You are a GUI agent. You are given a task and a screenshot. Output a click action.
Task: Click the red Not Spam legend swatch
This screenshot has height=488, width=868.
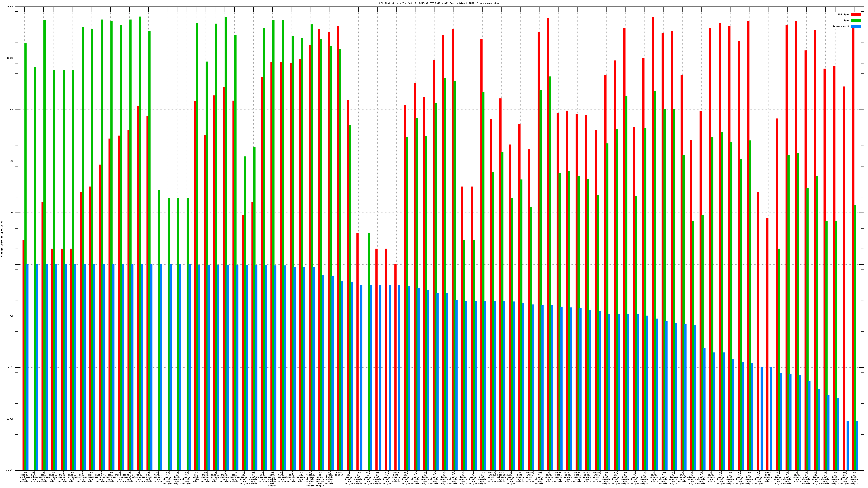click(856, 14)
